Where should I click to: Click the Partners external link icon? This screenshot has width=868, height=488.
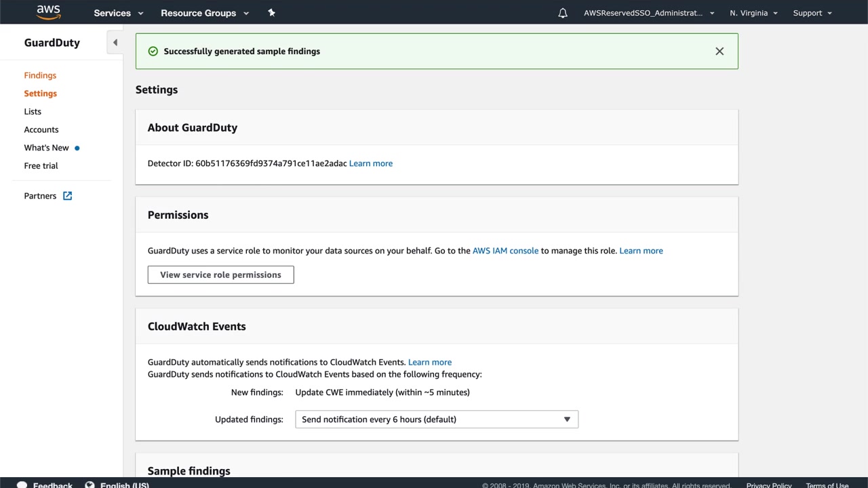click(68, 196)
